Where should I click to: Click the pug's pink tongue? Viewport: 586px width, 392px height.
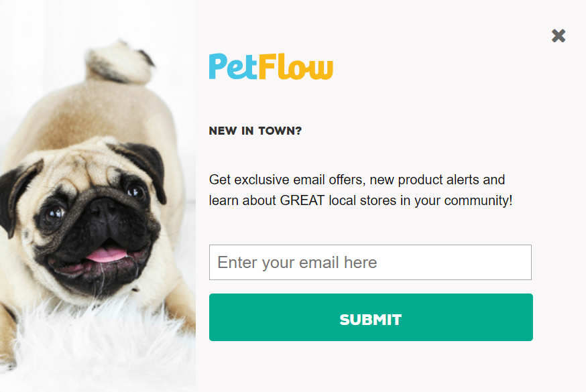click(105, 254)
